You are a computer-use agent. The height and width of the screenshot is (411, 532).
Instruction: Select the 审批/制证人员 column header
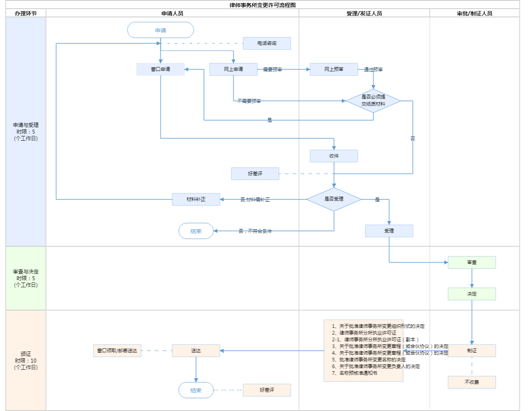point(474,13)
